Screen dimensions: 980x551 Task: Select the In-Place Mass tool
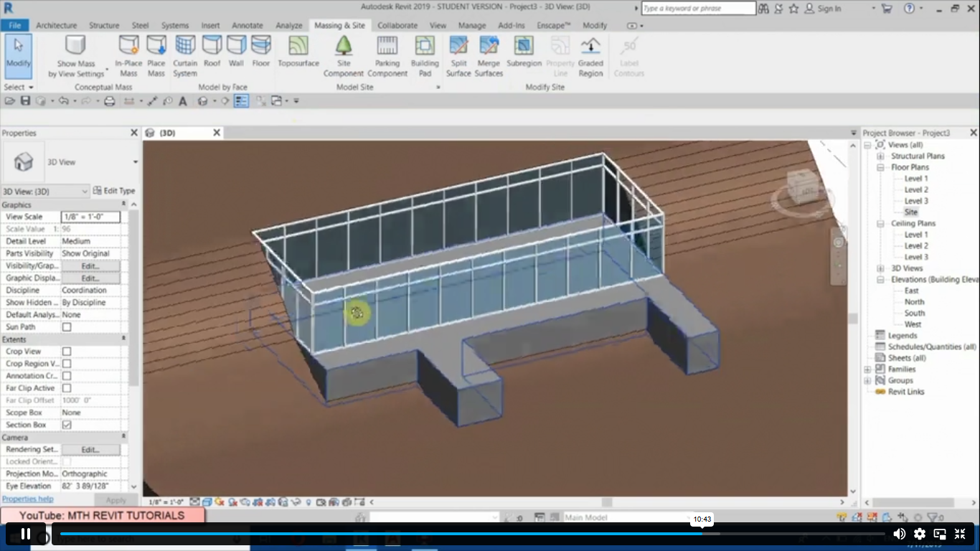129,54
